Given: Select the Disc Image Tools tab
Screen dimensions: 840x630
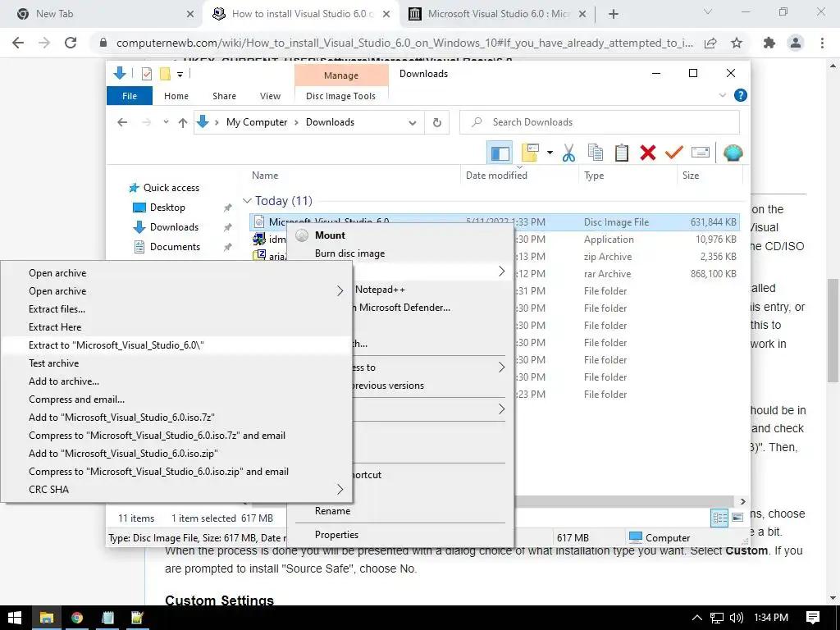Looking at the screenshot, I should pos(340,96).
